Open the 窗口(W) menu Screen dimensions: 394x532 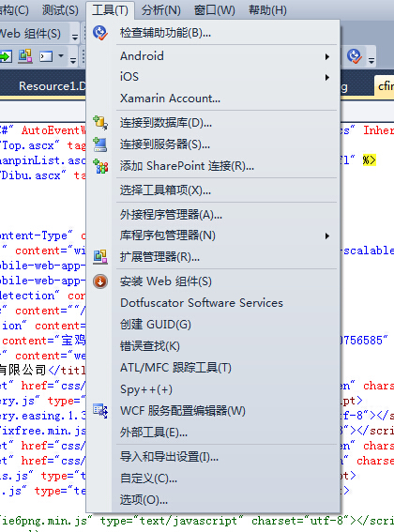pyautogui.click(x=215, y=10)
